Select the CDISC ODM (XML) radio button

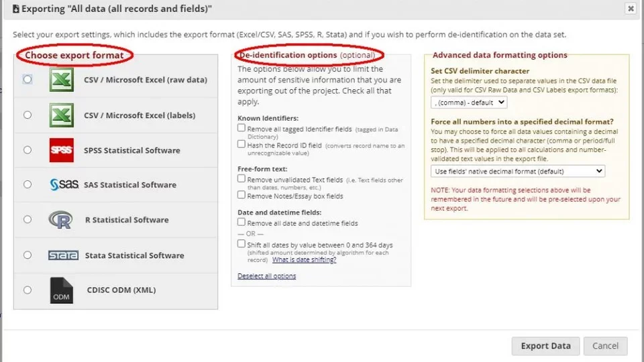pos(28,290)
